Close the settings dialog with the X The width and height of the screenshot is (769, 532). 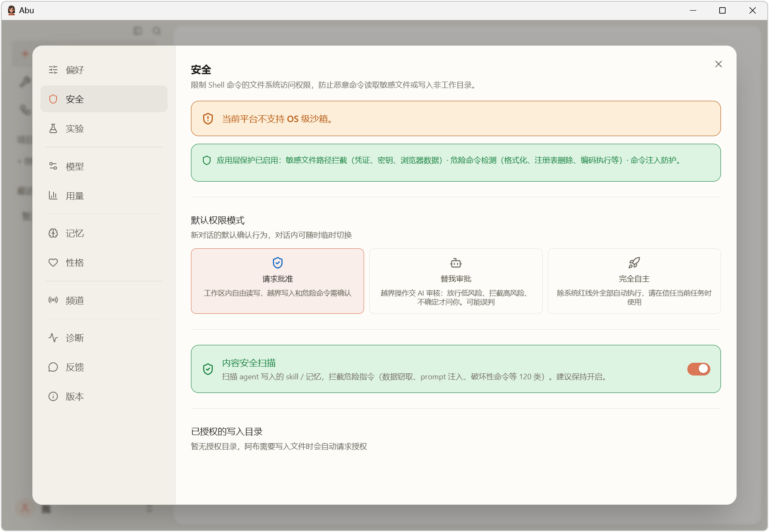718,64
